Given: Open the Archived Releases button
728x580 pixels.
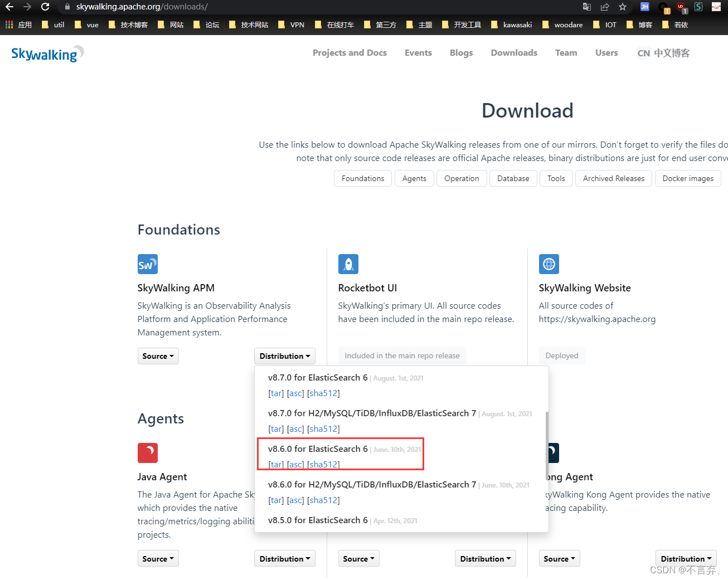Looking at the screenshot, I should click(614, 178).
